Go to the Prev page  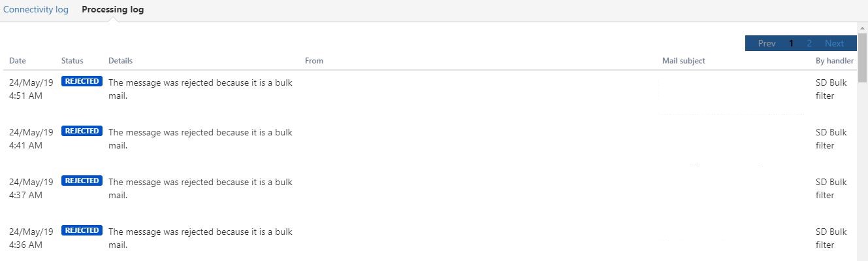click(767, 43)
